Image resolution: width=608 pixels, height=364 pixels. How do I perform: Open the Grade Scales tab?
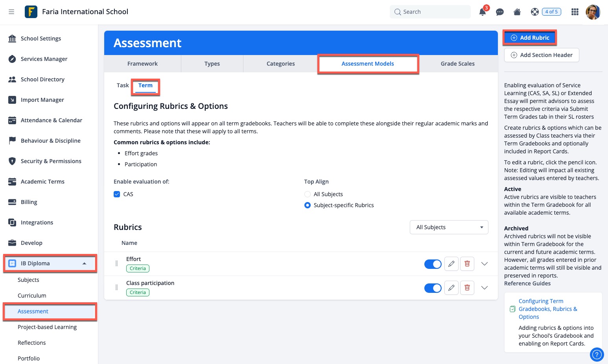click(457, 64)
